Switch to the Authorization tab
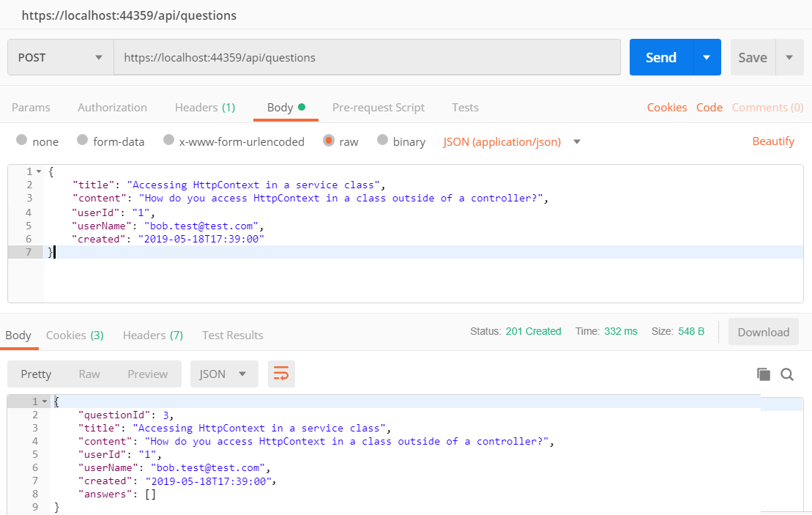 pos(112,108)
